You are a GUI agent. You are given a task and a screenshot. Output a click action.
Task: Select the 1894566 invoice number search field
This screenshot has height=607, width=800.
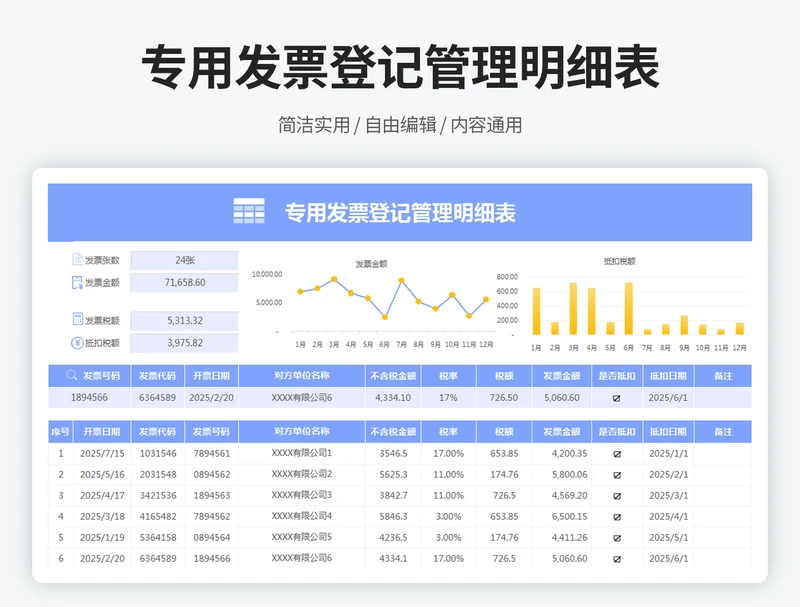pyautogui.click(x=89, y=397)
